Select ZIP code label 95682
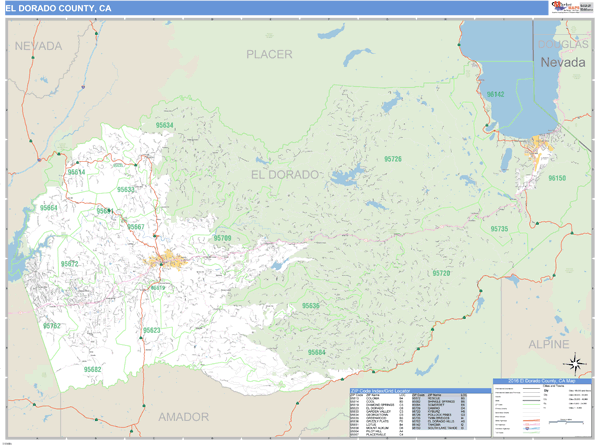Screen dimensions: 600x445 pos(93,369)
